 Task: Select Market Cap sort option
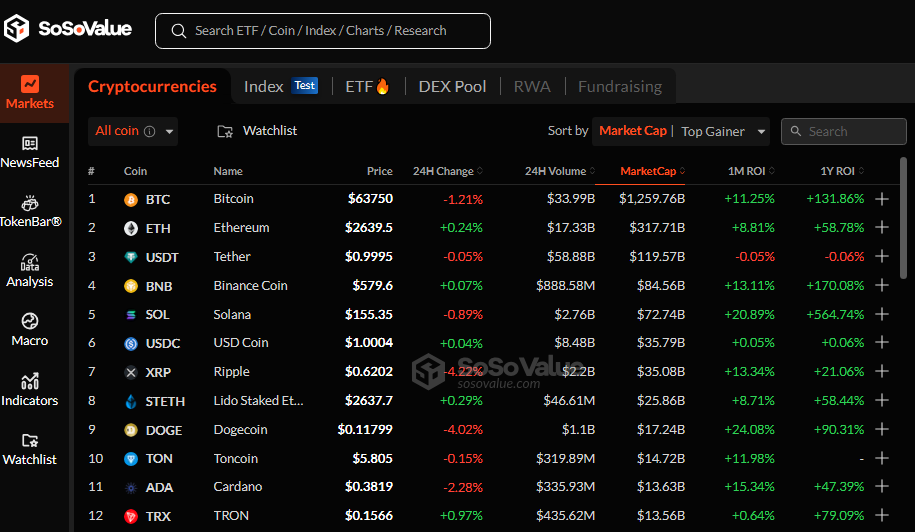[633, 131]
